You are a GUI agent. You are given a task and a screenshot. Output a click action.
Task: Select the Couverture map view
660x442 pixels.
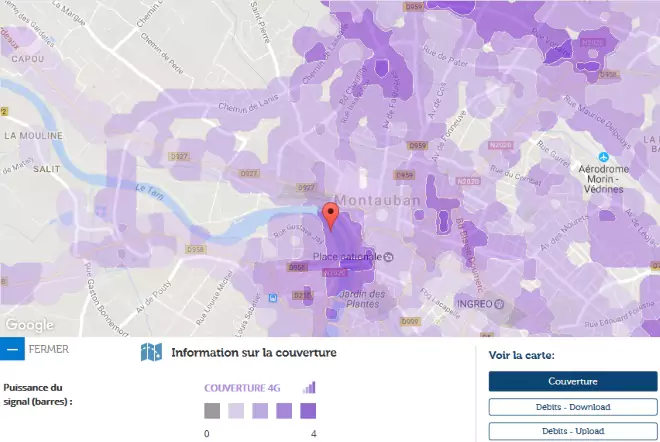573,381
